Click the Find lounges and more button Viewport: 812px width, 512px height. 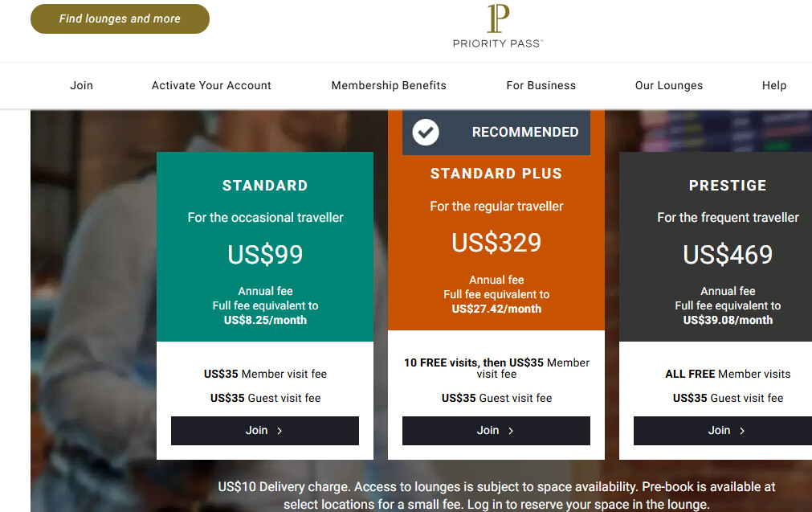tap(120, 18)
